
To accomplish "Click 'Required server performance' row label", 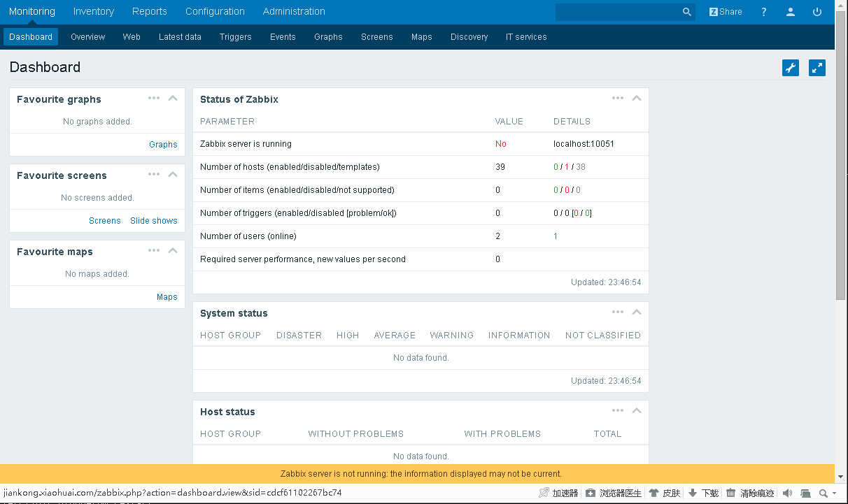I will point(303,259).
